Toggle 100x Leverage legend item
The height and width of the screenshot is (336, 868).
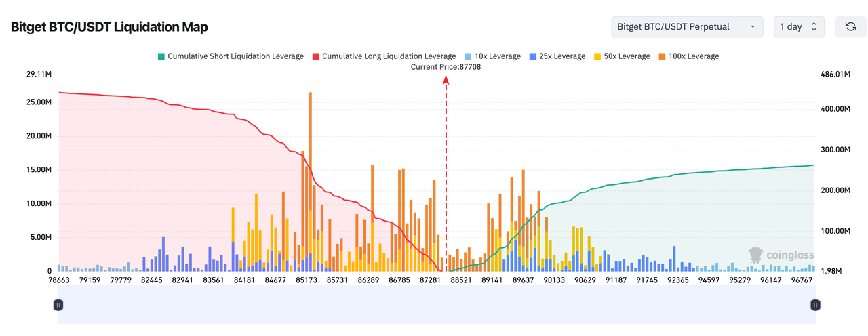(688, 56)
